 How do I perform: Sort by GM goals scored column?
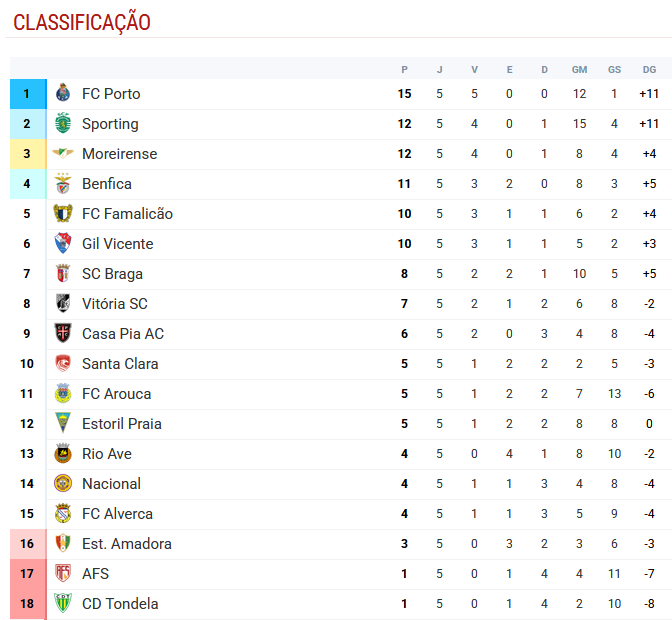pyautogui.click(x=579, y=70)
